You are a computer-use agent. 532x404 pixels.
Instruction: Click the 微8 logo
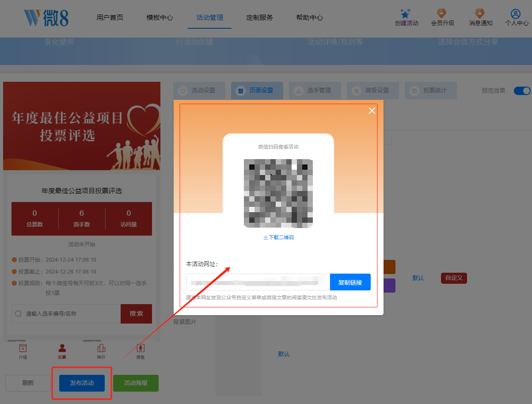[46, 18]
